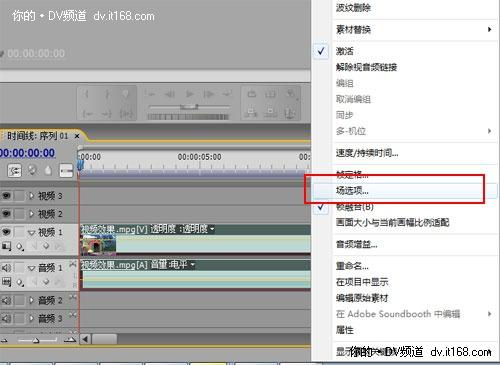Click the Insert button in monitor controls

[x=251, y=112]
